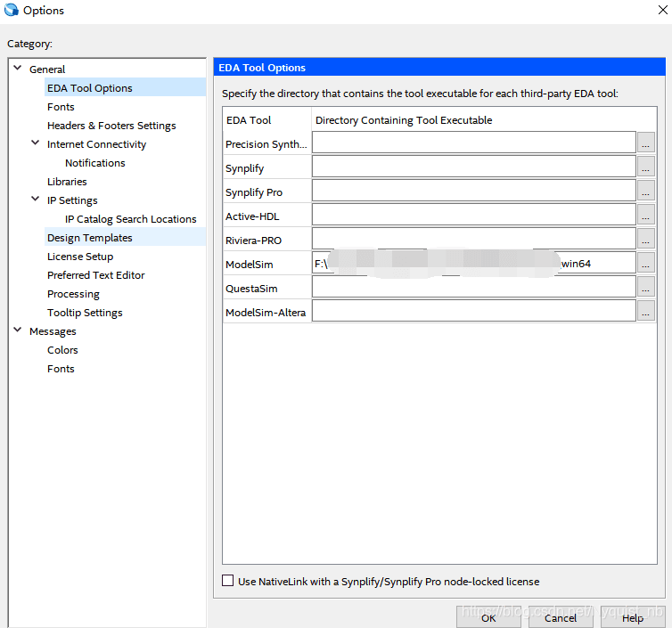This screenshot has height=628, width=672.
Task: Click the ModelSim row label
Action: click(249, 265)
